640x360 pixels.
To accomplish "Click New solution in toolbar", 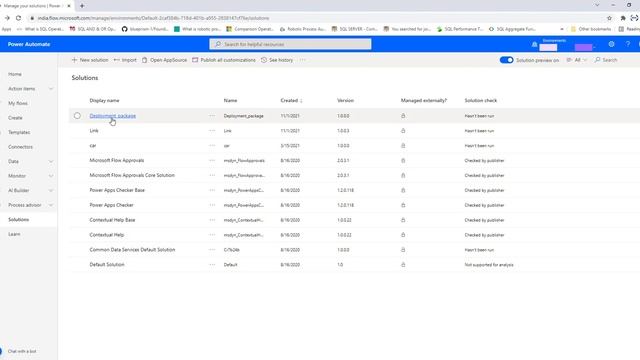I will click(x=90, y=60).
